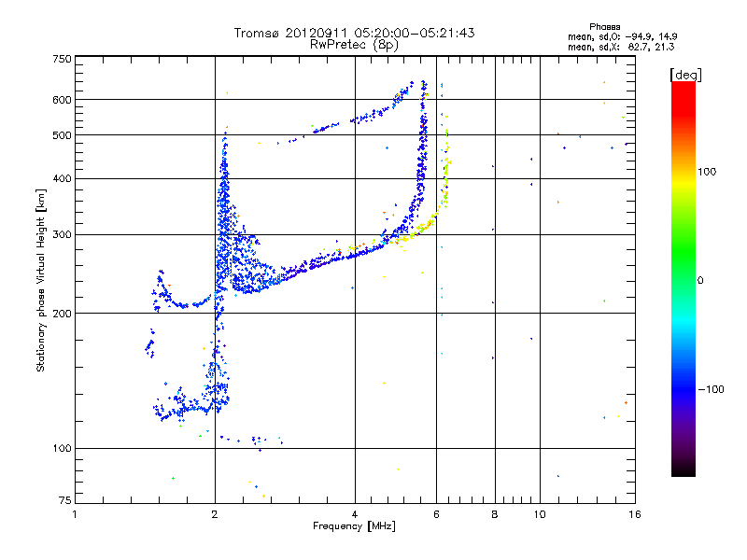
Task: Click the y-axis tick label '600'
Action: pos(63,100)
